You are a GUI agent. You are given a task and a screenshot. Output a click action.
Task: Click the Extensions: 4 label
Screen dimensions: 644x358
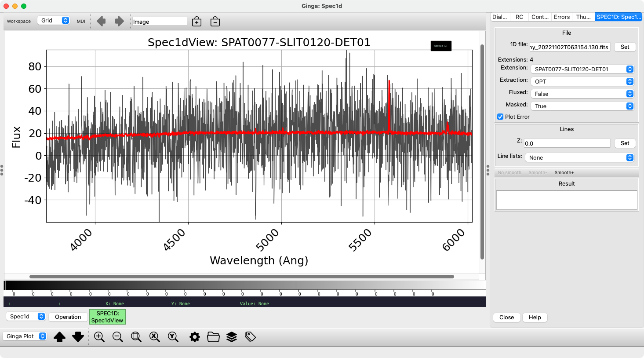(x=515, y=59)
